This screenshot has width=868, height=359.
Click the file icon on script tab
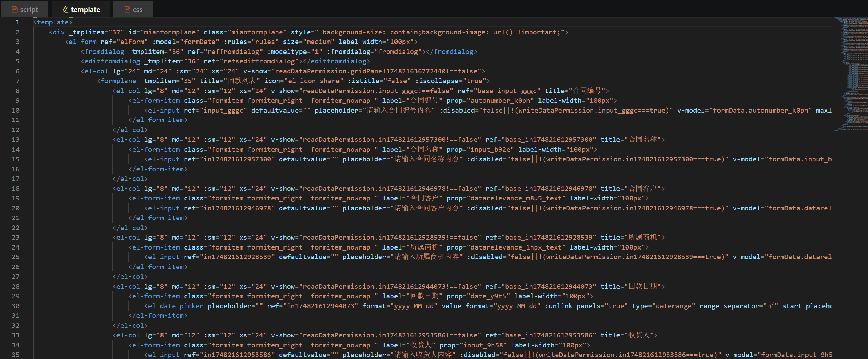pos(14,10)
